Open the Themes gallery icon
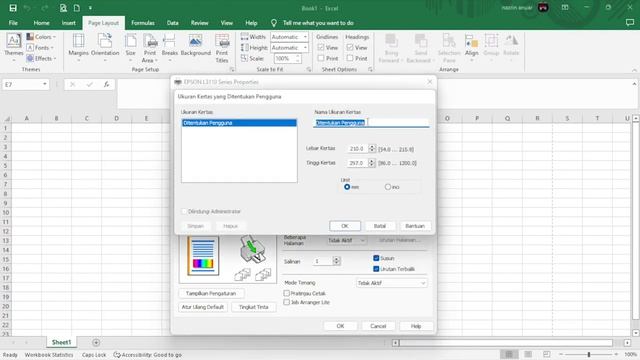Screen dimensions: 640x360 coord(14,41)
